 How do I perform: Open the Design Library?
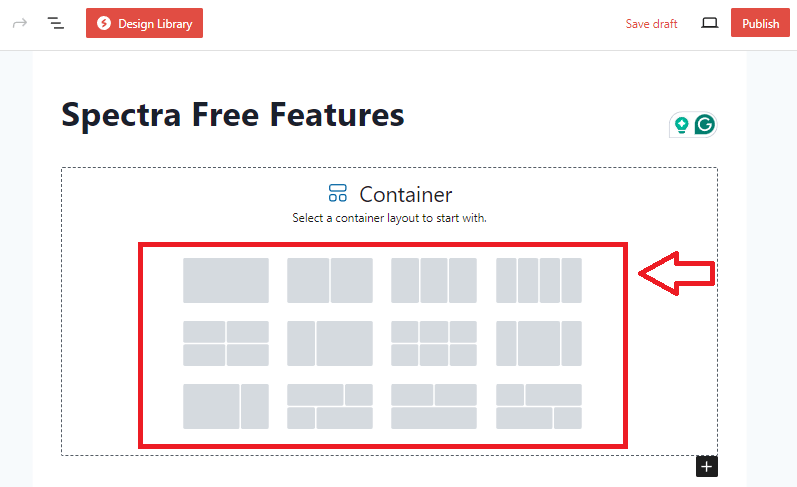click(144, 23)
